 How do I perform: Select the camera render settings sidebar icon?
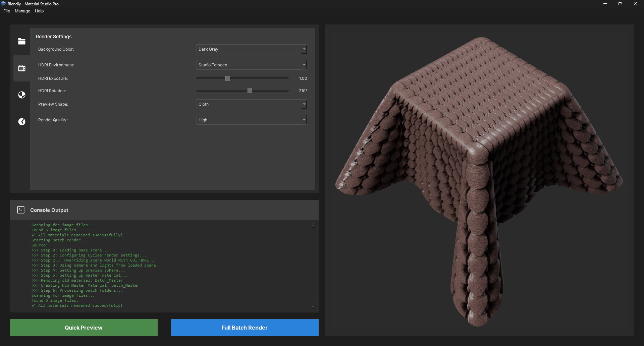(21, 68)
